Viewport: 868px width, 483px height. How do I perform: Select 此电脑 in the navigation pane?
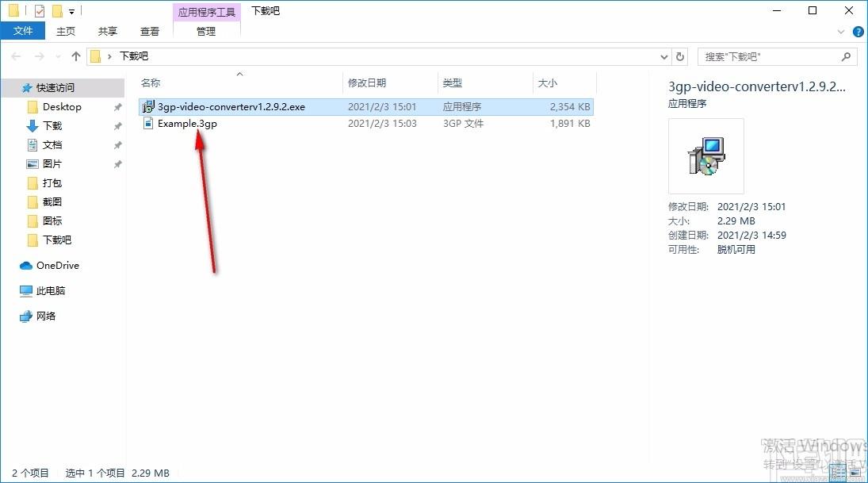pyautogui.click(x=51, y=291)
